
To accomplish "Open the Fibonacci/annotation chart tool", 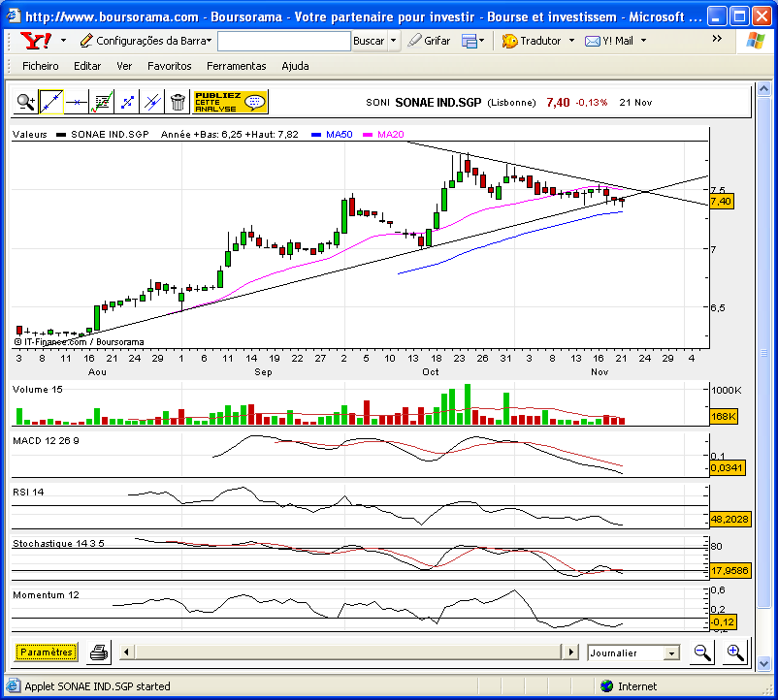I will tap(102, 102).
